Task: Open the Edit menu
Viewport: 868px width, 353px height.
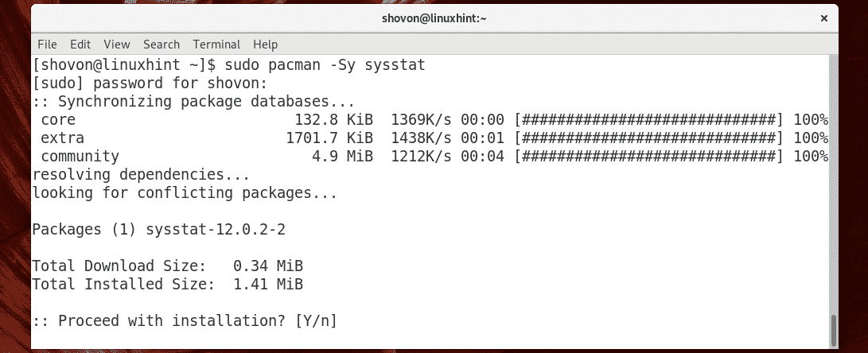Action: pyautogui.click(x=80, y=45)
